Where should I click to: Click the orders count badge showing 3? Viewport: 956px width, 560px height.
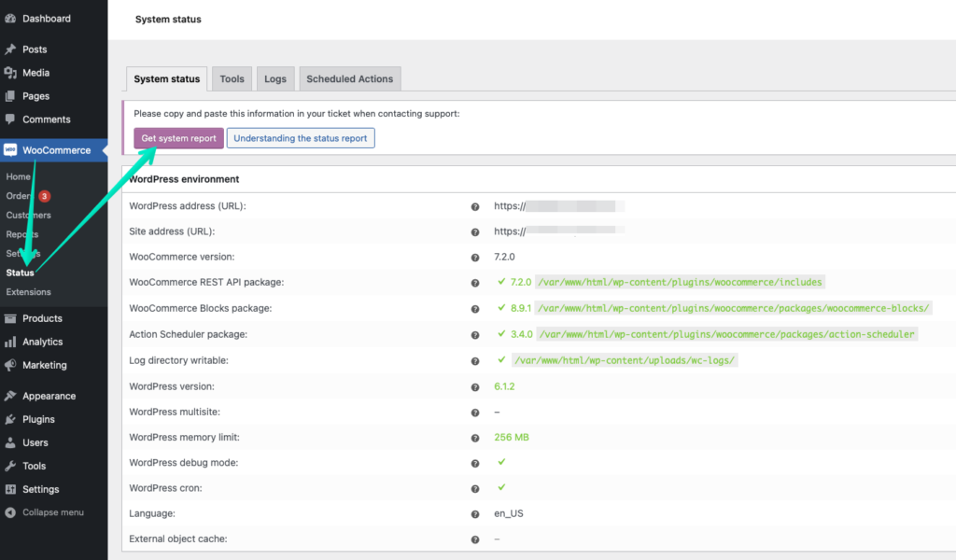(x=45, y=196)
